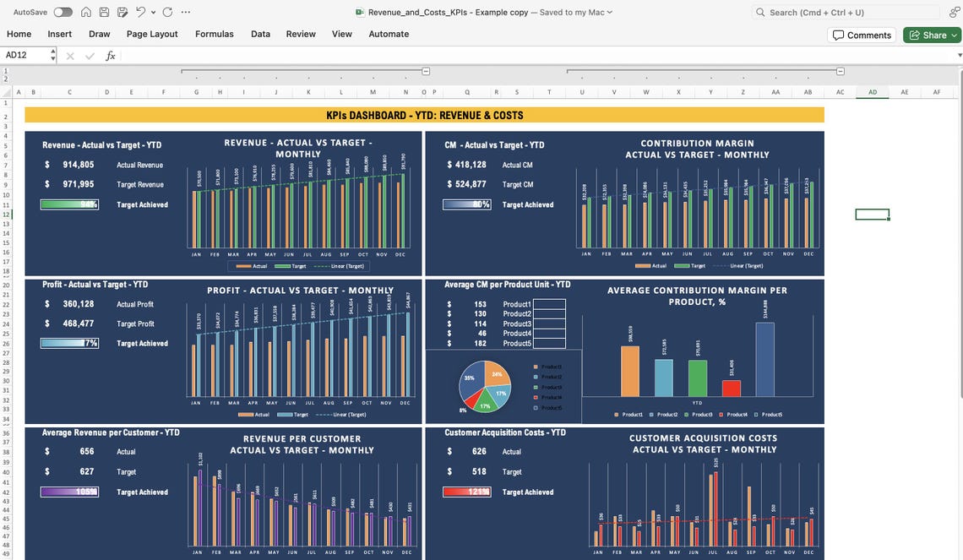
Task: Undo the last action
Action: pos(140,12)
